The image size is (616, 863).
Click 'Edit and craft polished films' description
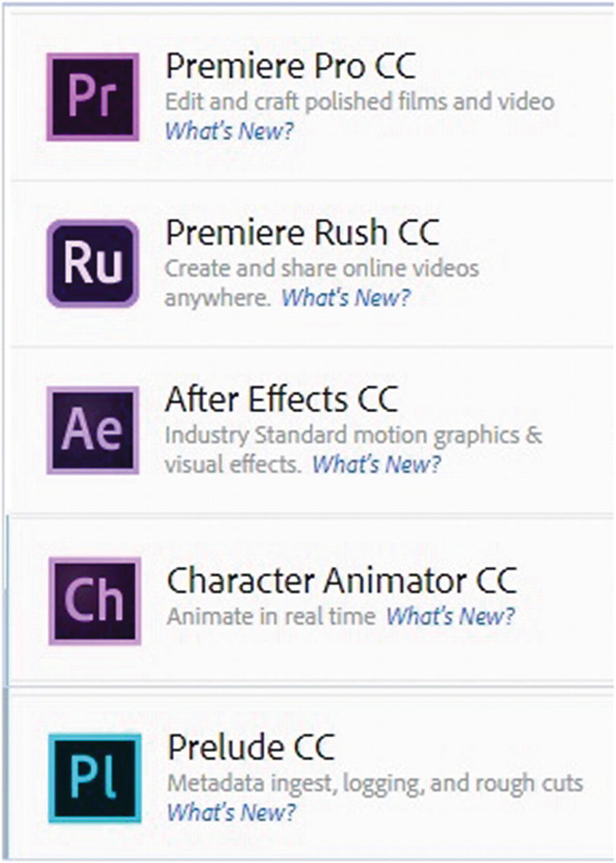click(x=359, y=101)
